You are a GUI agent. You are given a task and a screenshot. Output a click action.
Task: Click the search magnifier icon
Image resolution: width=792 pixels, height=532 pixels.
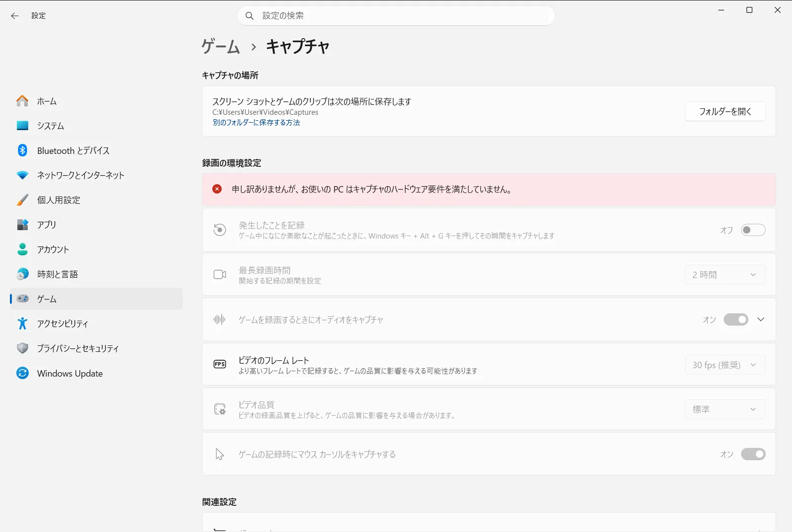pos(250,16)
